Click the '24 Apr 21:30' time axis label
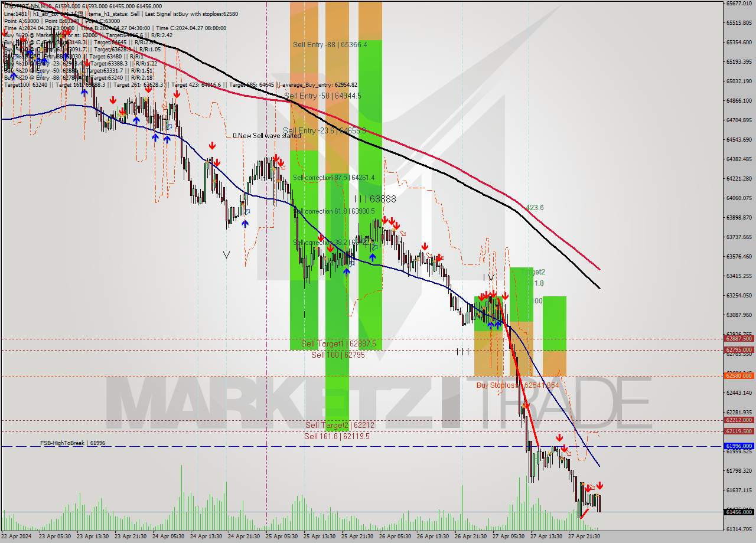The height and width of the screenshot is (543, 756). pos(245,537)
